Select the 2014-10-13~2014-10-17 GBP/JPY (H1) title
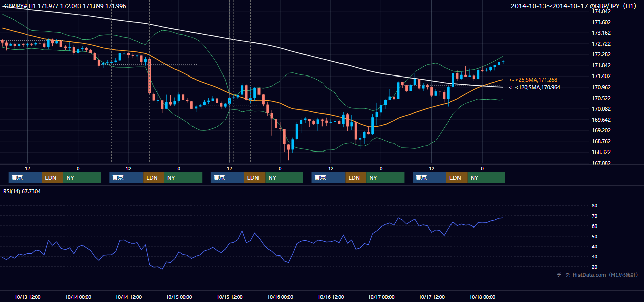 point(574,6)
